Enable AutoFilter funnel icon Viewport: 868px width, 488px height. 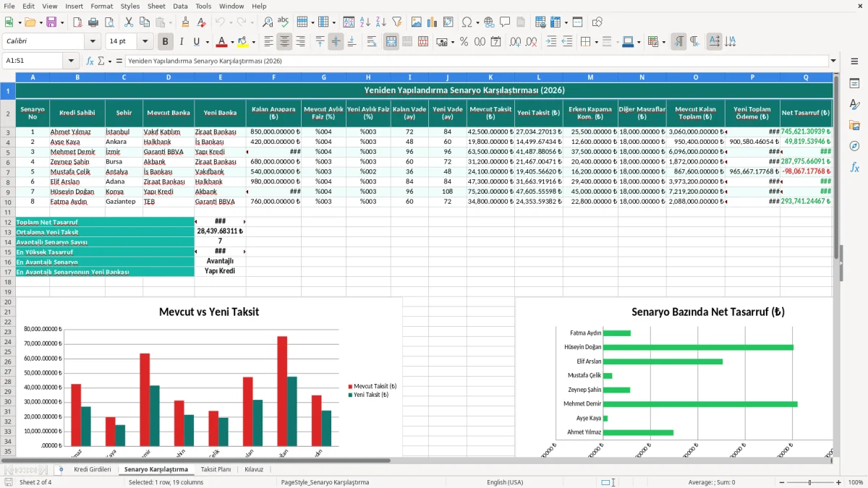(396, 22)
